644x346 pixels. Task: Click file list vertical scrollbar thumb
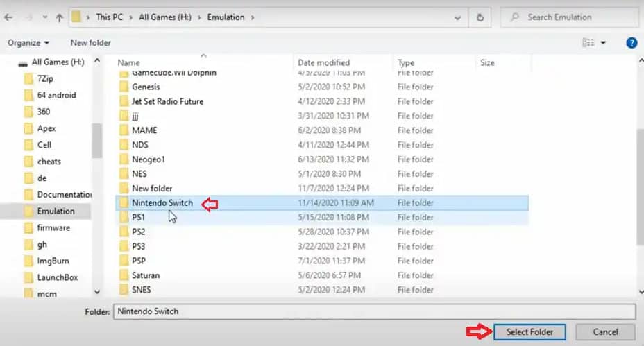pyautogui.click(x=641, y=188)
